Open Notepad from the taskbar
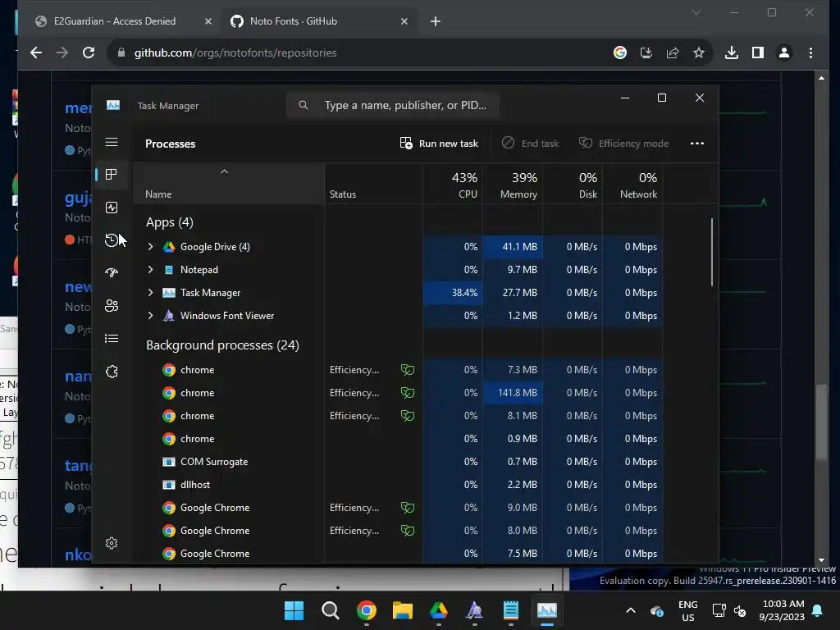 tap(510, 610)
